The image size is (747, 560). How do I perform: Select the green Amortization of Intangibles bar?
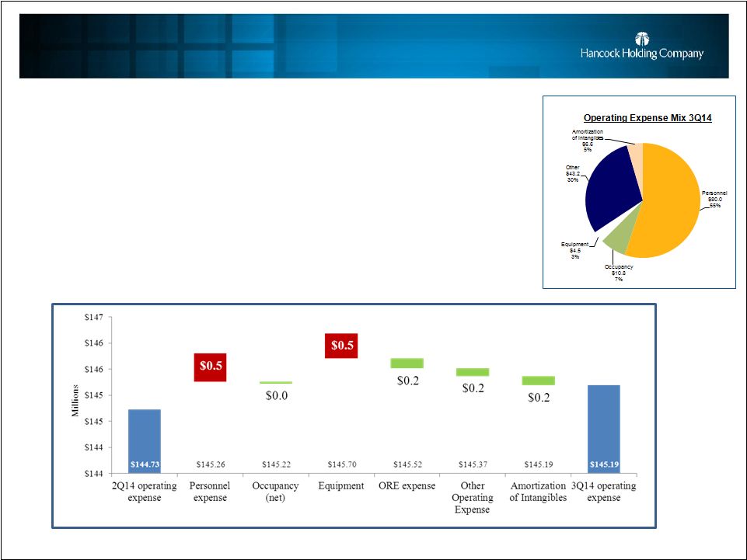click(538, 381)
